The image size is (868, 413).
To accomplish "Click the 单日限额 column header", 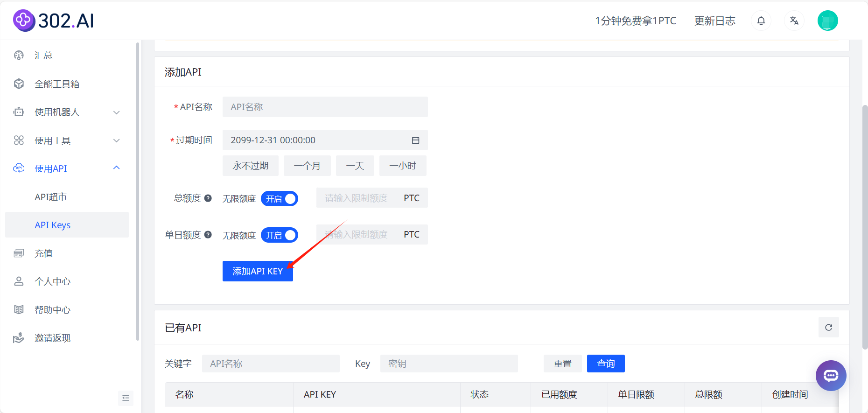I will (x=646, y=394).
